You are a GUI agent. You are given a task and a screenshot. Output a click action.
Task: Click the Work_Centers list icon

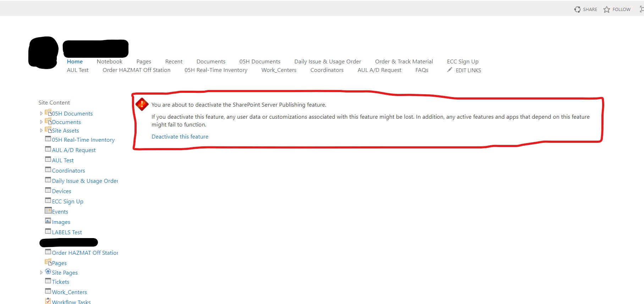tap(48, 291)
